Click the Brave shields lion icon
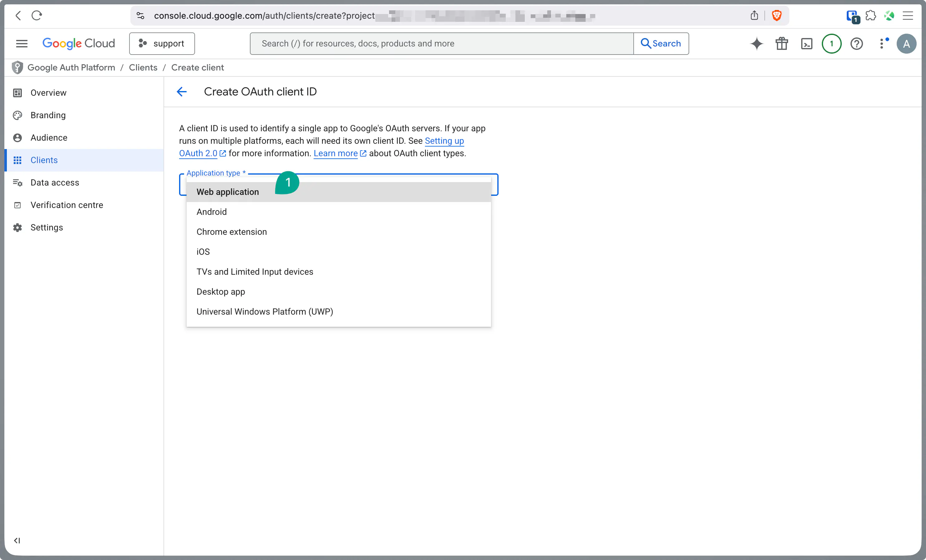Image resolution: width=926 pixels, height=560 pixels. [x=777, y=16]
